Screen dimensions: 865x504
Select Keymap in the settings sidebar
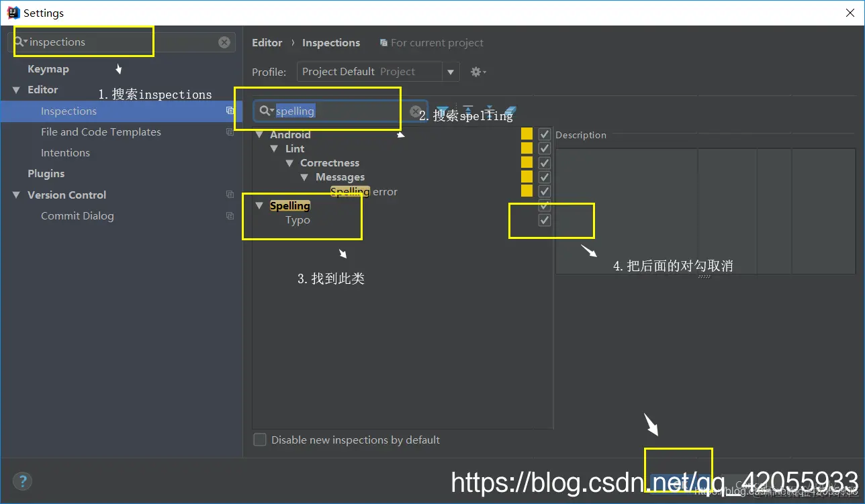49,68
